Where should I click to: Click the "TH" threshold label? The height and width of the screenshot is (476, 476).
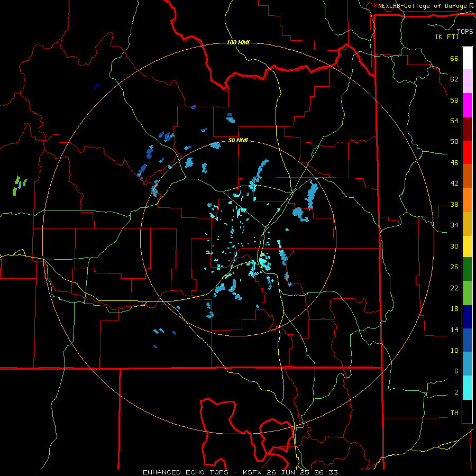[454, 413]
